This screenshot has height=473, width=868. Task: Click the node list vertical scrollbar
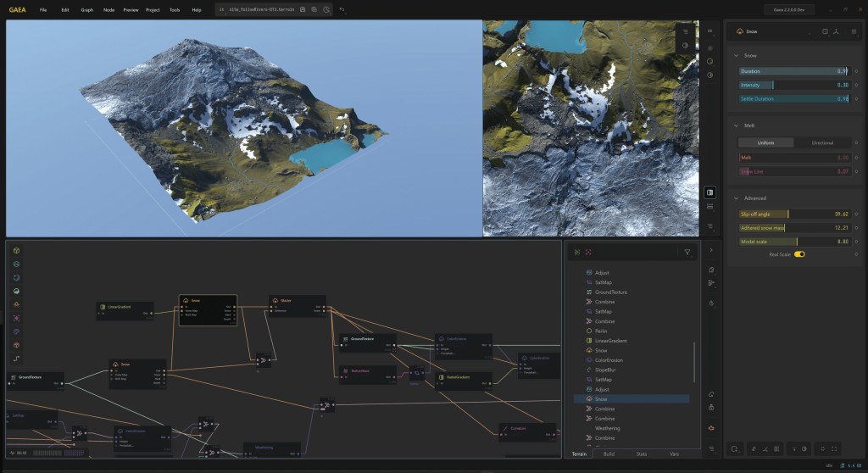(x=694, y=362)
